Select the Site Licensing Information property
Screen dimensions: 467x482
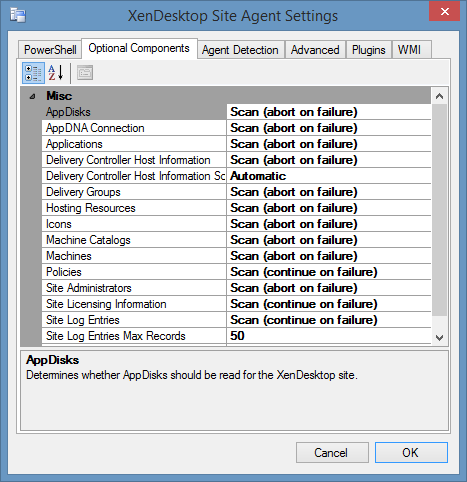(134, 304)
